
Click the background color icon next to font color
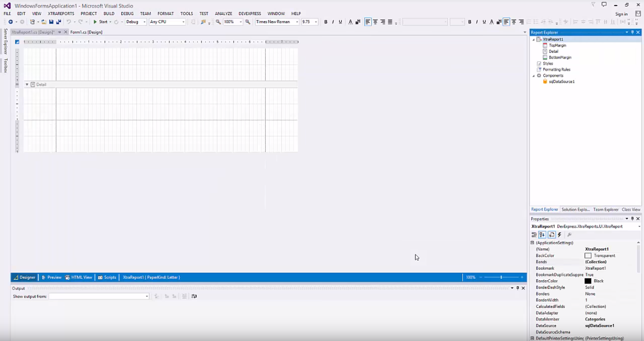pos(358,22)
